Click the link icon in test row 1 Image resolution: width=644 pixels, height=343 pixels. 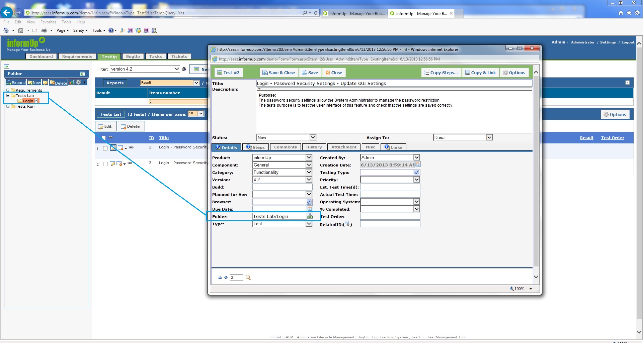pyautogui.click(x=131, y=147)
